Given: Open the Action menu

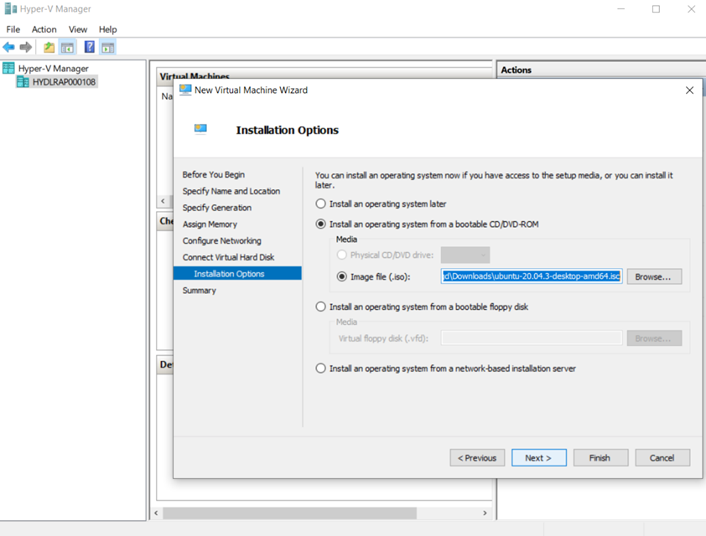Looking at the screenshot, I should click(44, 29).
